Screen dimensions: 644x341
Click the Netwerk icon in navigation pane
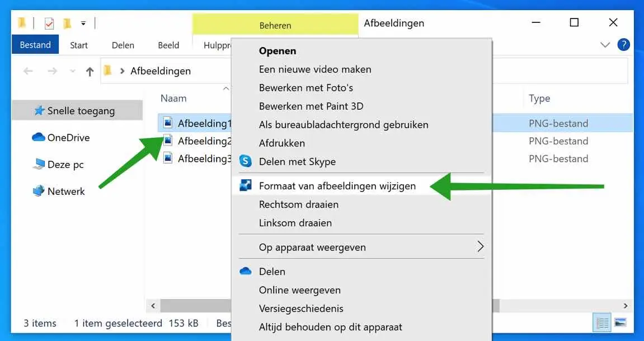39,191
